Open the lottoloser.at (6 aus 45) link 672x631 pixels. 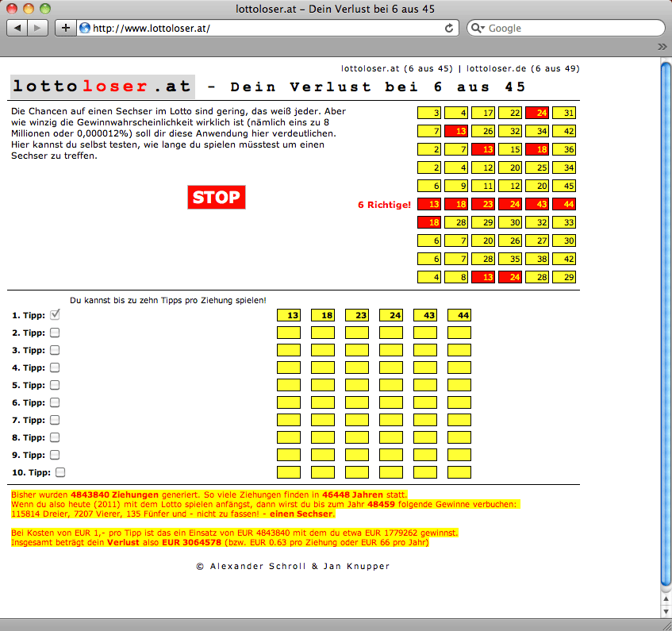pos(397,68)
